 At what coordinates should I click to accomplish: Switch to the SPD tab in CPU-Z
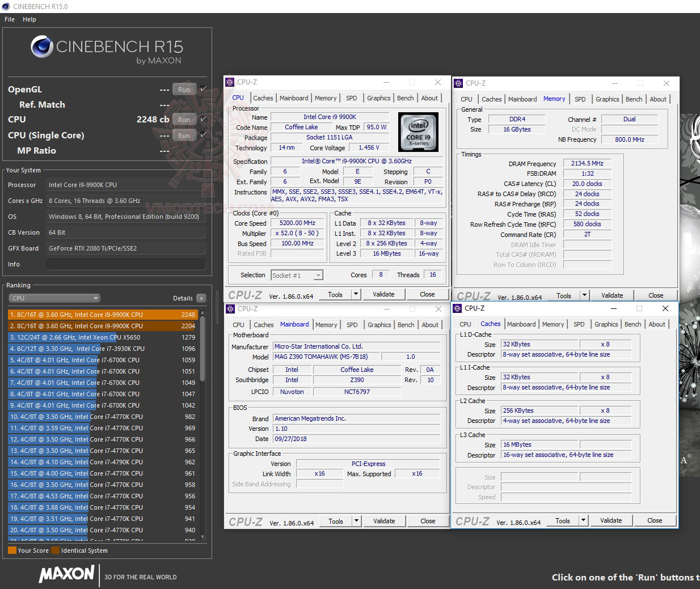click(351, 98)
